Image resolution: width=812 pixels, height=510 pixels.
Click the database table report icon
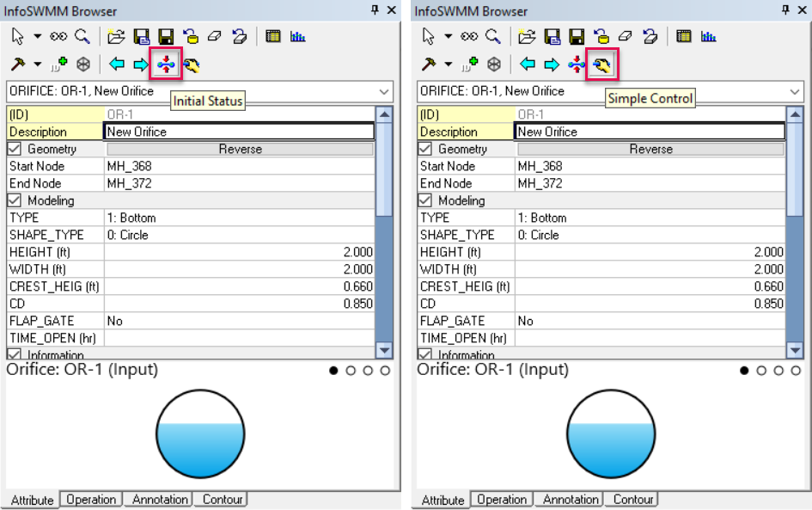(272, 36)
